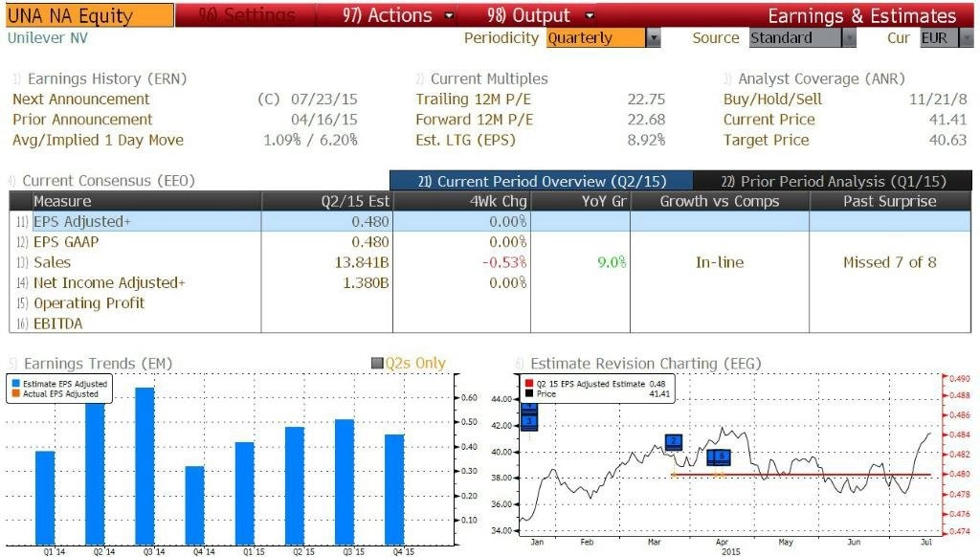
Task: Select the EPS GAAP row
Action: point(490,242)
